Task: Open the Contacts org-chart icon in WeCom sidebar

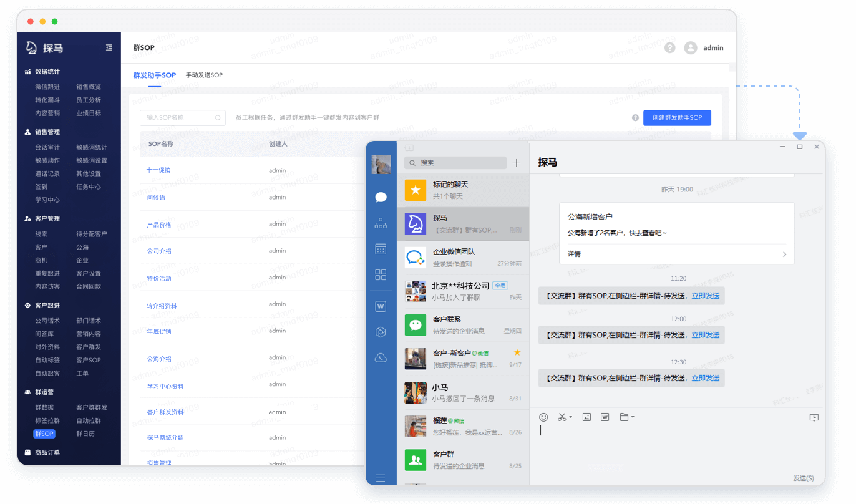Action: pos(381,223)
